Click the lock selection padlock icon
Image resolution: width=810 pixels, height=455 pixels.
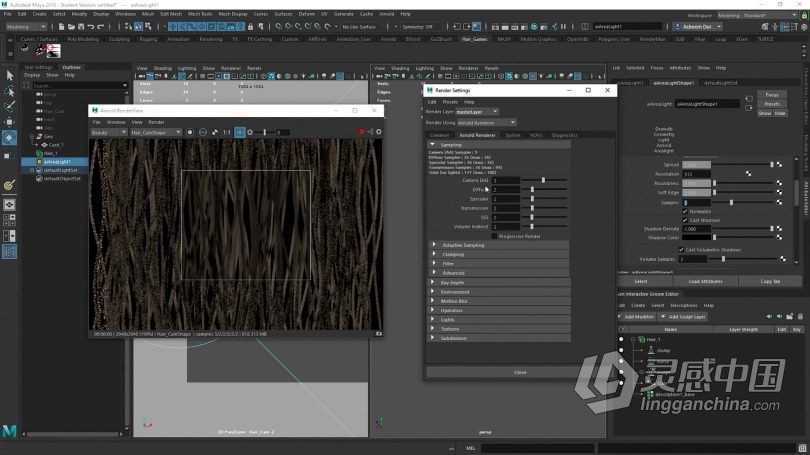click(251, 26)
